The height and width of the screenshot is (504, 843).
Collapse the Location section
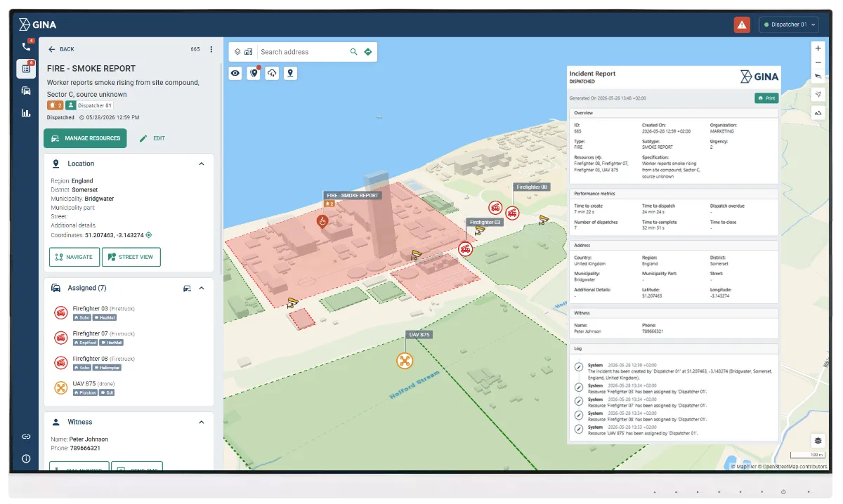tap(202, 164)
